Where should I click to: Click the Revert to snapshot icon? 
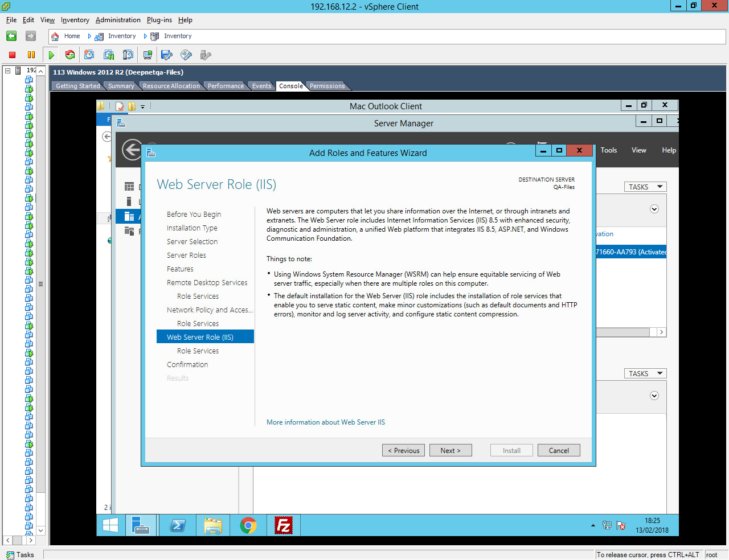[x=109, y=55]
